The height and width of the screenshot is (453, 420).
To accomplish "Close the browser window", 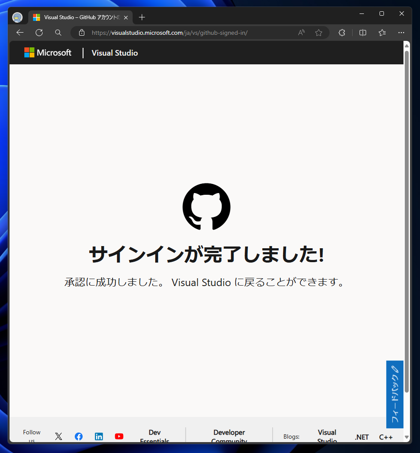I will tap(402, 14).
